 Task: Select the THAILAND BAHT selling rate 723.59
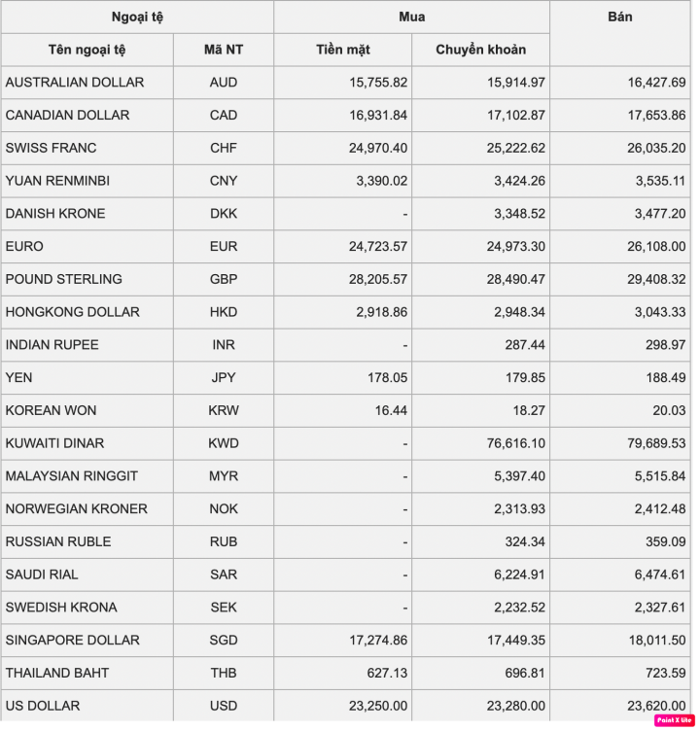(x=666, y=674)
